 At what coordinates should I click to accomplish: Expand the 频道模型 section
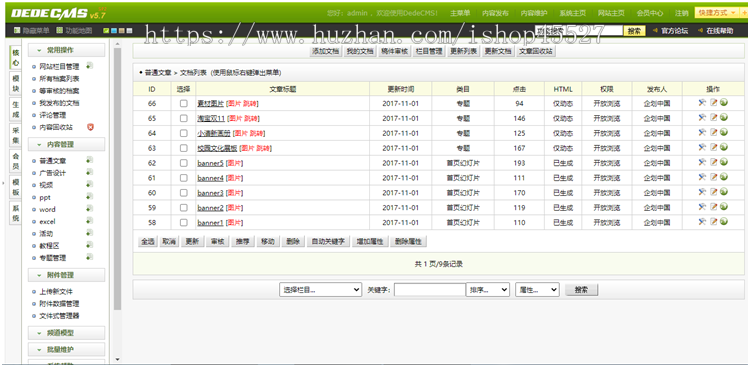click(x=66, y=333)
